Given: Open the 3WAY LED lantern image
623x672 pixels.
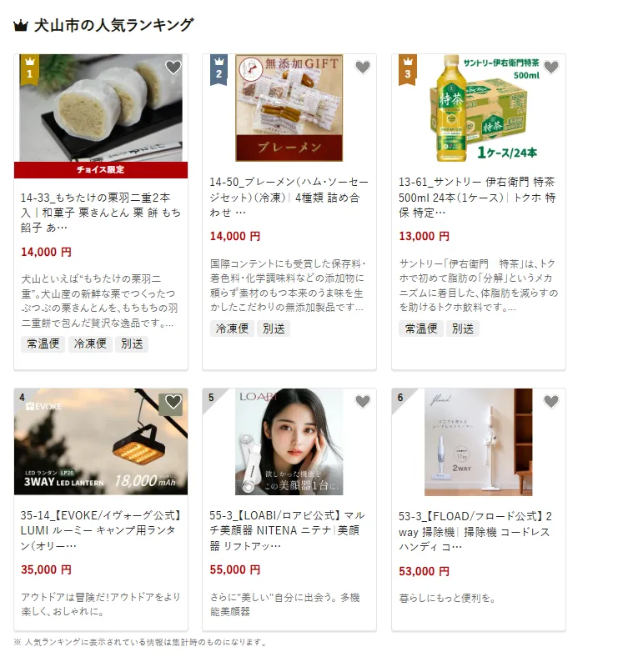Looking at the screenshot, I should point(101,442).
